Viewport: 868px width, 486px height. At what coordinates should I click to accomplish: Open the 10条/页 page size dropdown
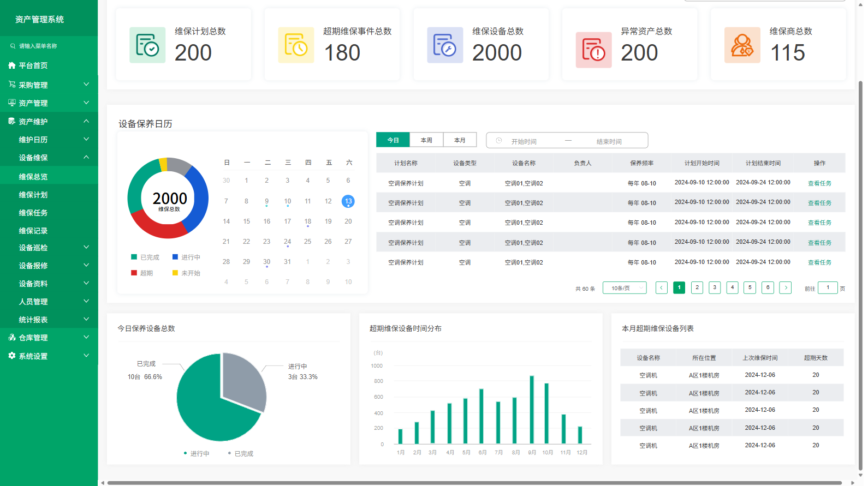point(625,288)
